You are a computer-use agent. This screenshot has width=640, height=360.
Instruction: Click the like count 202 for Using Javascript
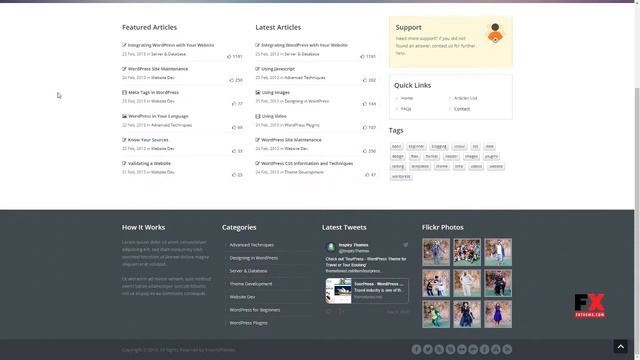point(369,80)
